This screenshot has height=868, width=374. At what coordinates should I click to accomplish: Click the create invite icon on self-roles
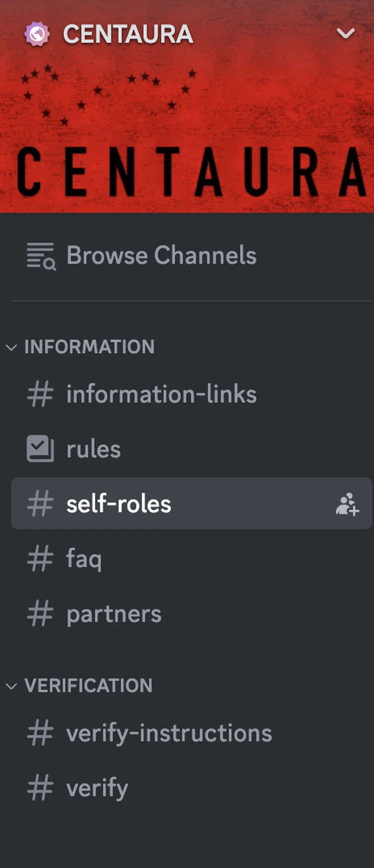tap(347, 504)
